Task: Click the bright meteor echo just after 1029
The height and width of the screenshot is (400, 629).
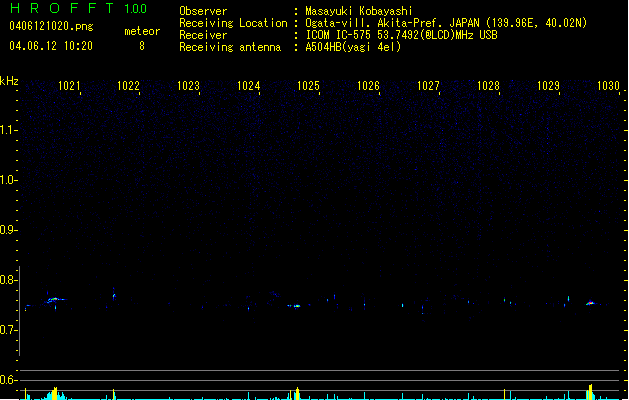Action: [590, 303]
